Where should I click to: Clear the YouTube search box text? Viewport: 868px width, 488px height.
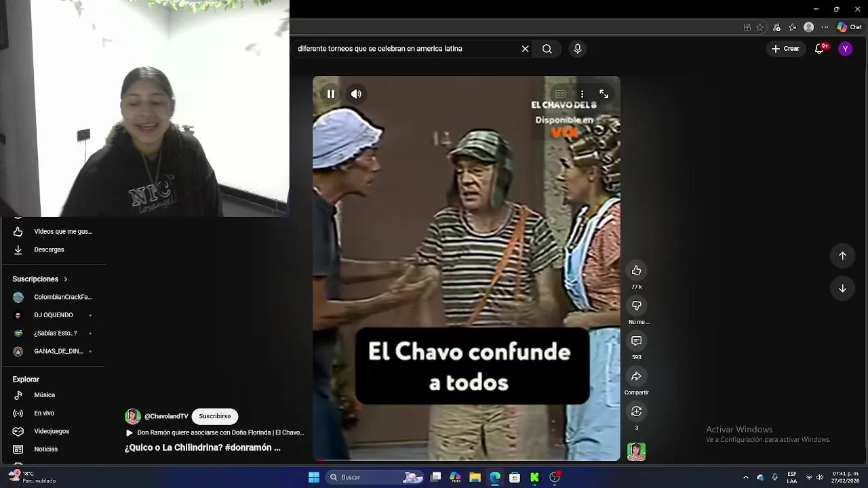tap(525, 49)
